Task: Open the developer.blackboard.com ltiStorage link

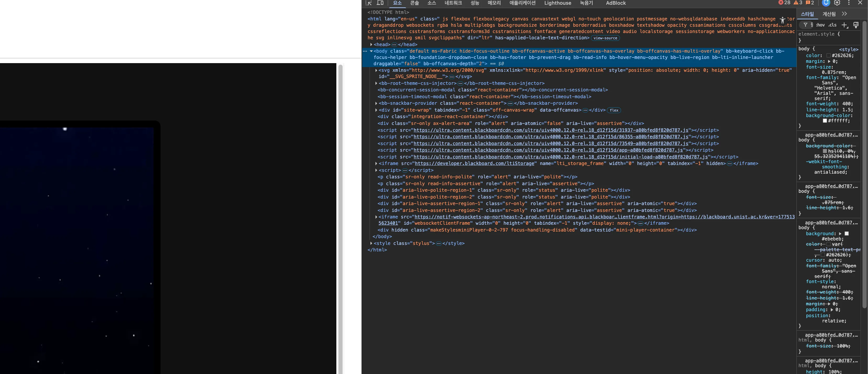Action: tap(474, 163)
